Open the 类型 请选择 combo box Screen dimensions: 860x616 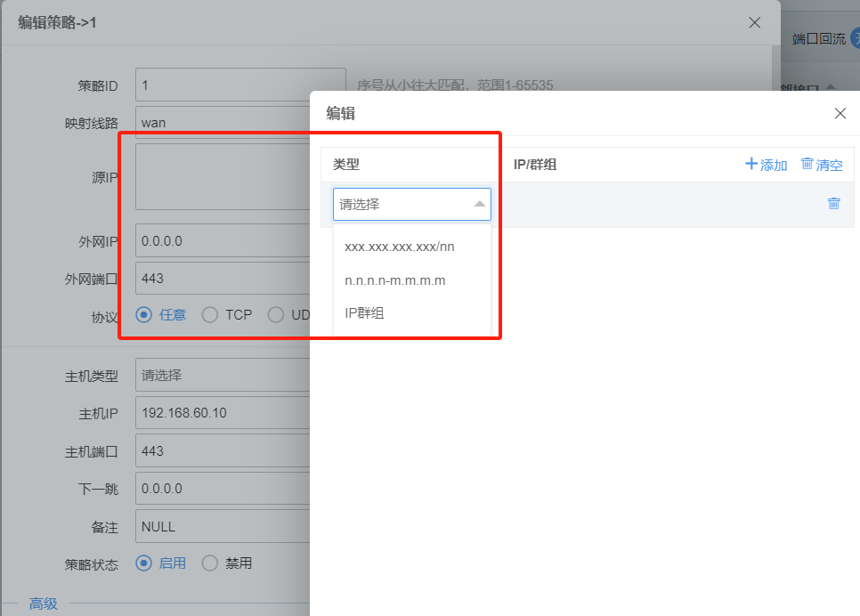(411, 204)
